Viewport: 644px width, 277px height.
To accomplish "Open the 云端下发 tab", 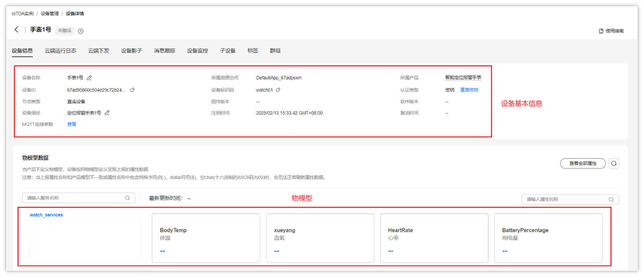I will tap(99, 51).
